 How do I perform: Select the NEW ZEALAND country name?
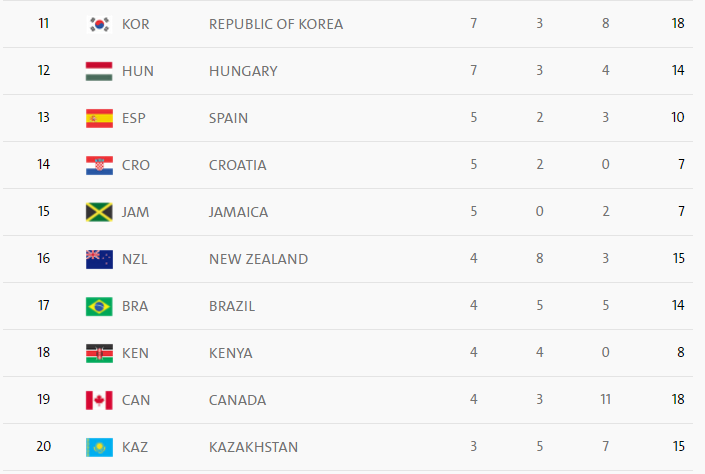click(258, 259)
